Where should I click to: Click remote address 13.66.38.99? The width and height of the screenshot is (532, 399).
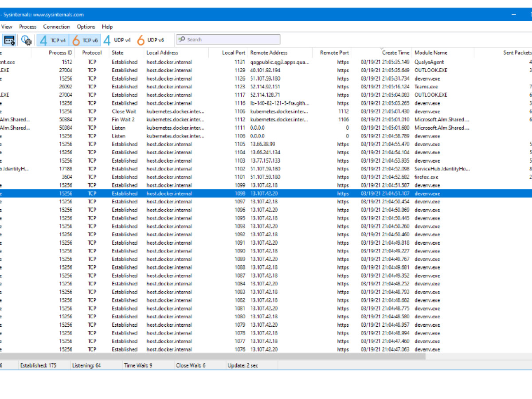(x=262, y=144)
